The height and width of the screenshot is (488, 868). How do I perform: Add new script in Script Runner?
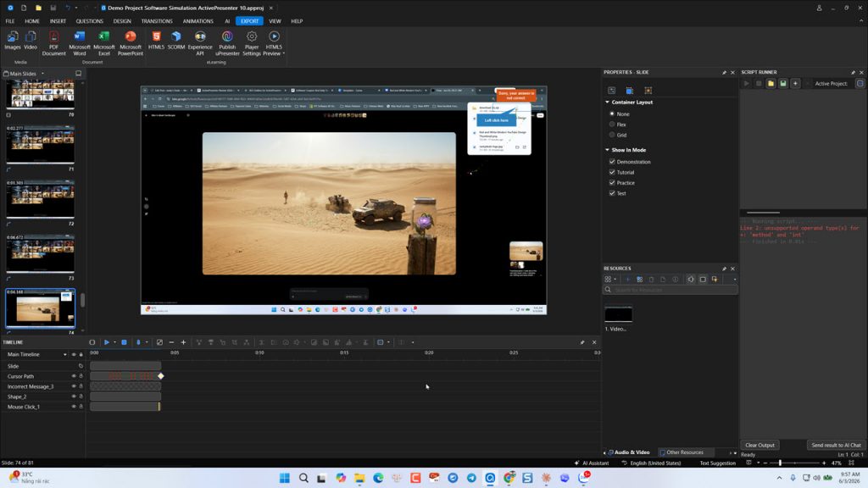pyautogui.click(x=795, y=84)
